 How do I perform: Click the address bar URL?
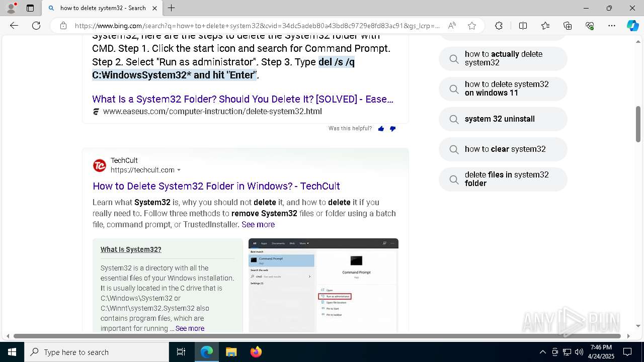257,26
